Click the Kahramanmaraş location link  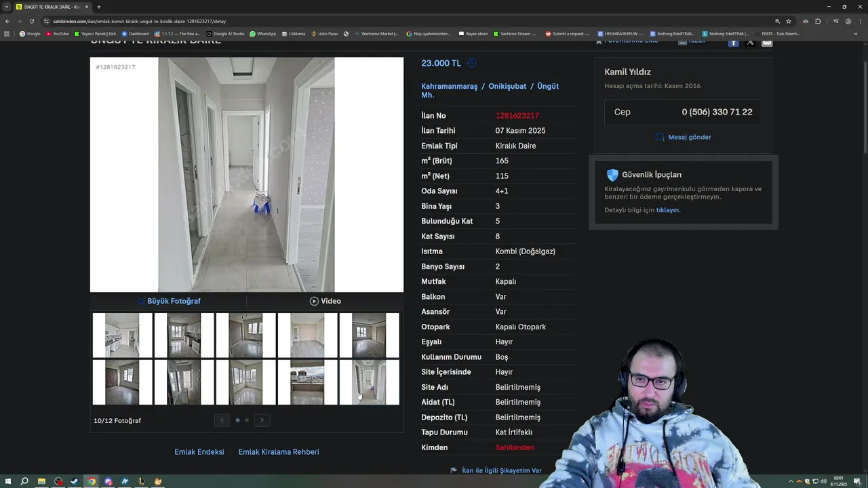[449, 86]
